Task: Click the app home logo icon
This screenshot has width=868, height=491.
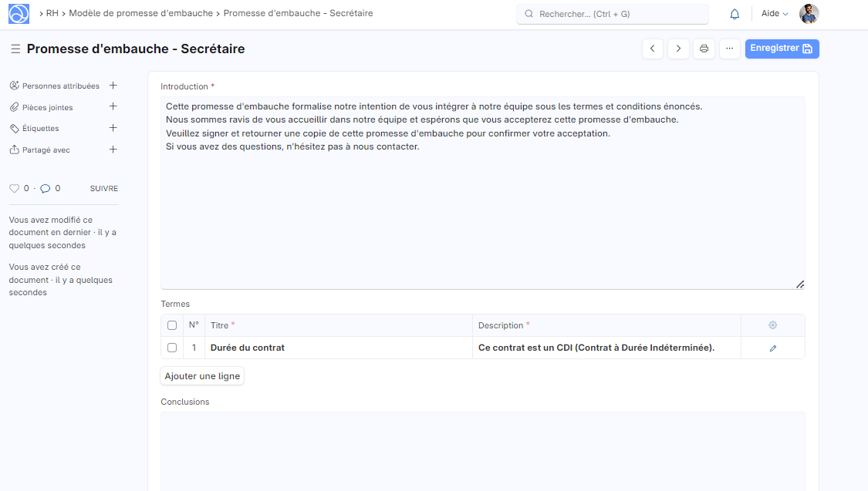Action: (19, 14)
